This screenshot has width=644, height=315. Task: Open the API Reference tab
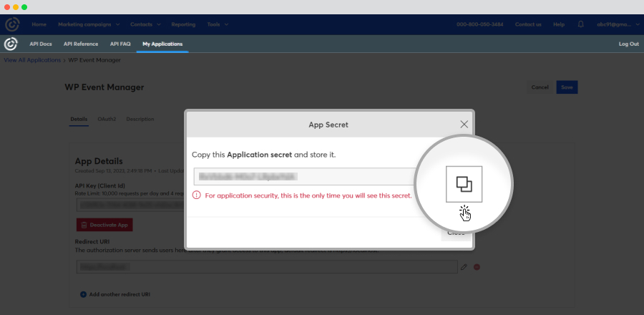click(81, 44)
